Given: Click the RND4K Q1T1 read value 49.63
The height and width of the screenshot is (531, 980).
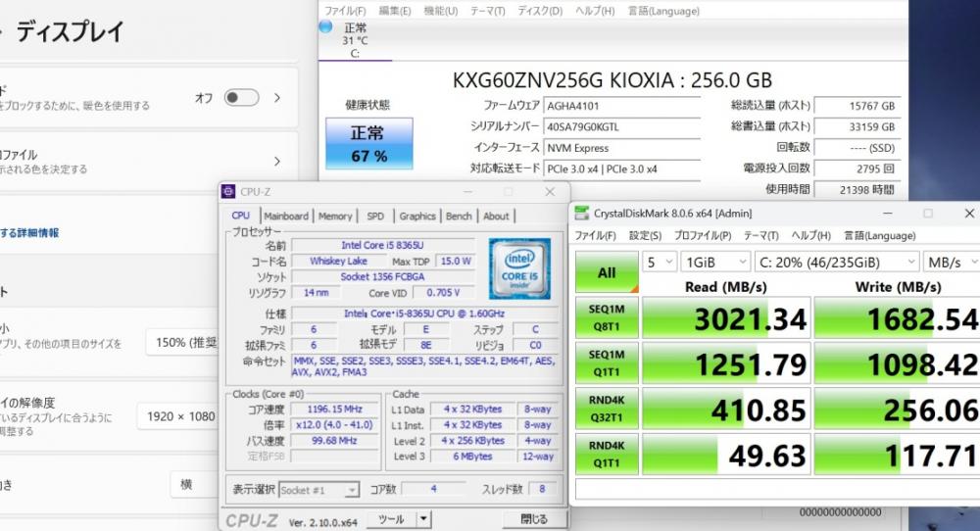Looking at the screenshot, I should click(726, 455).
